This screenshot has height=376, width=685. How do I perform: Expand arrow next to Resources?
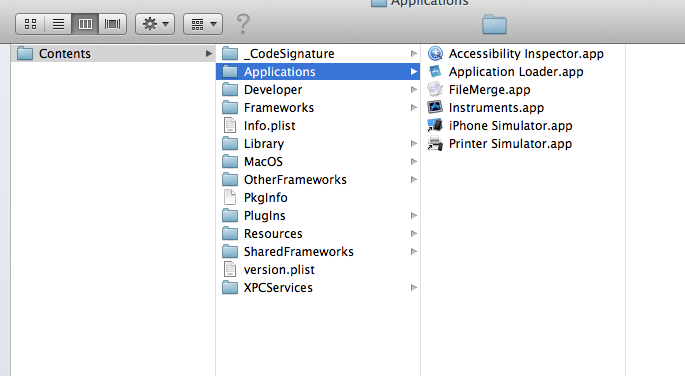click(414, 234)
